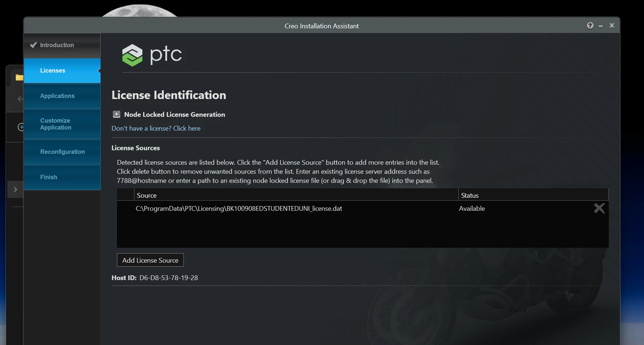Image resolution: width=644 pixels, height=345 pixels.
Task: Click the Status column header
Action: point(533,195)
